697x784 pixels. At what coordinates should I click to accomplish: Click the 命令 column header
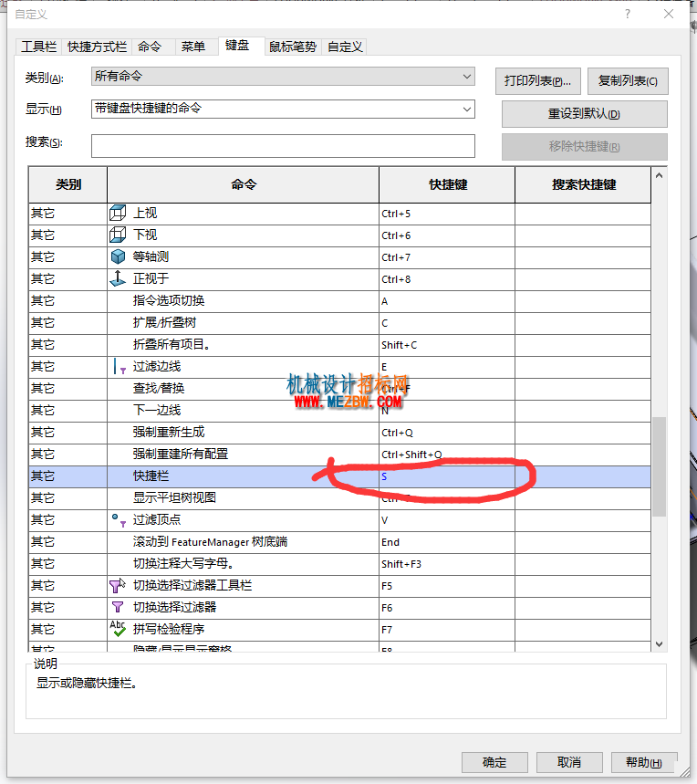click(244, 184)
